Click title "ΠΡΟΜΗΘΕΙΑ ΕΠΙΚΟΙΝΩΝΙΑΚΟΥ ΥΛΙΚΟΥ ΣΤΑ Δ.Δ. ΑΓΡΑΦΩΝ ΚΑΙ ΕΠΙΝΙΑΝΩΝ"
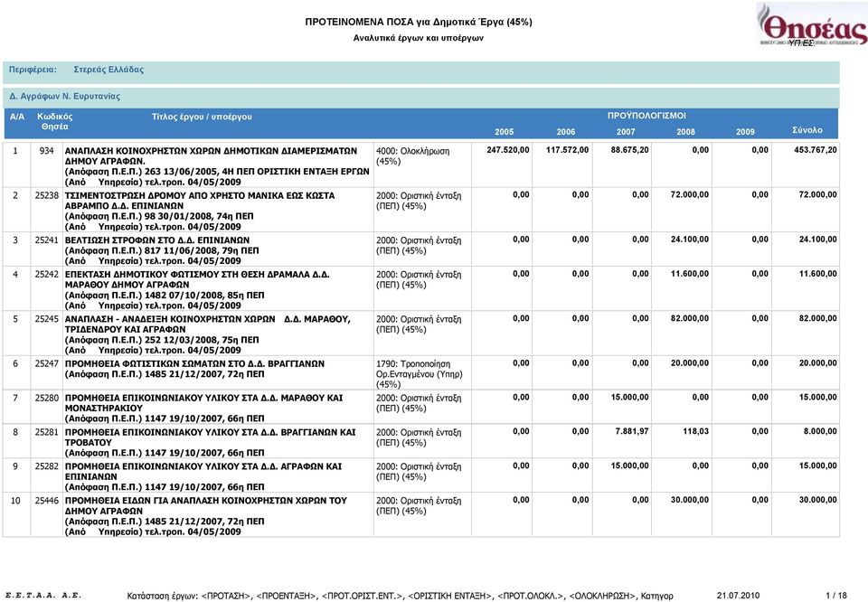This screenshot has height=602, width=868. [x=203, y=472]
